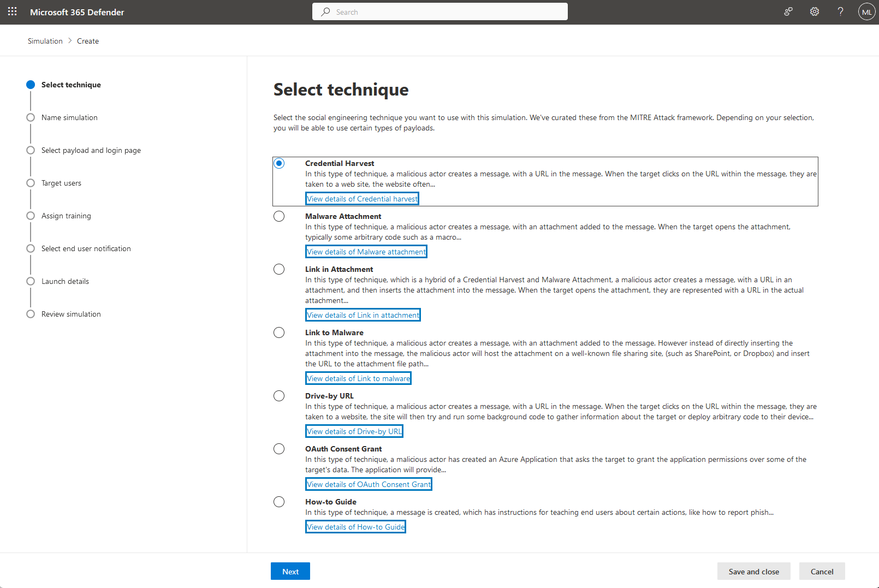The image size is (879, 588).
Task: Jump to the Target users step
Action: tap(61, 183)
